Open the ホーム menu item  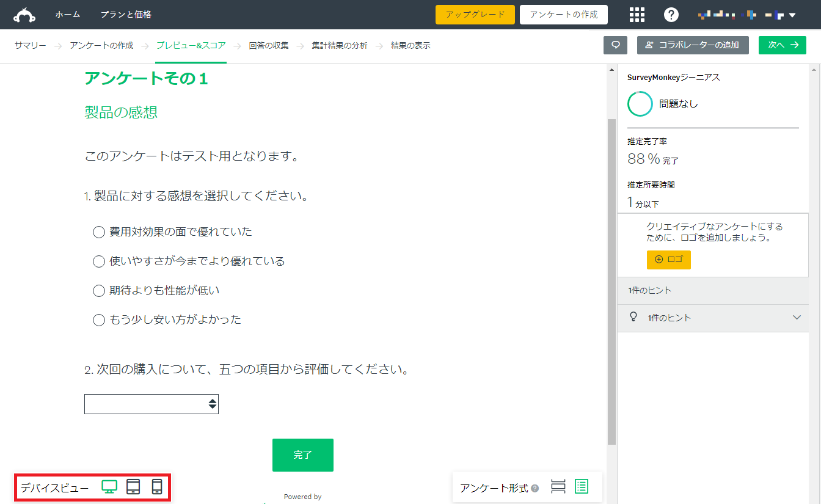(x=67, y=15)
